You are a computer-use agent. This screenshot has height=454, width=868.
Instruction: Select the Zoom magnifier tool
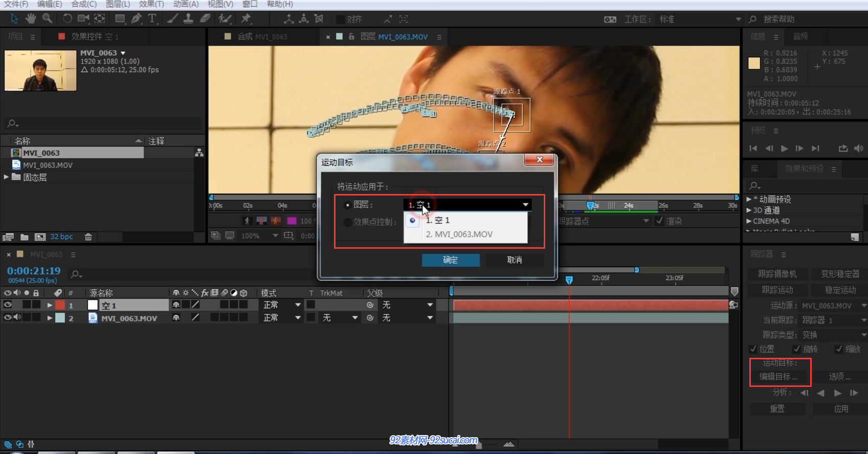(x=47, y=19)
